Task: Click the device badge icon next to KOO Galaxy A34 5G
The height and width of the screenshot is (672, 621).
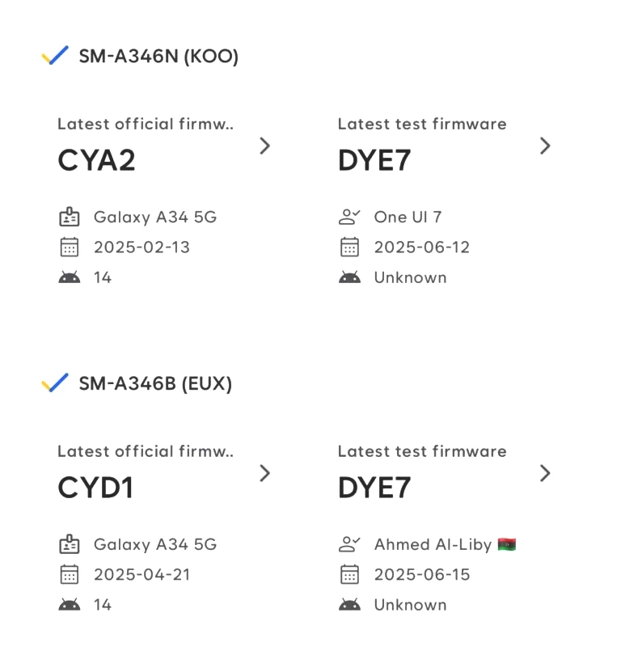Action: click(x=69, y=217)
